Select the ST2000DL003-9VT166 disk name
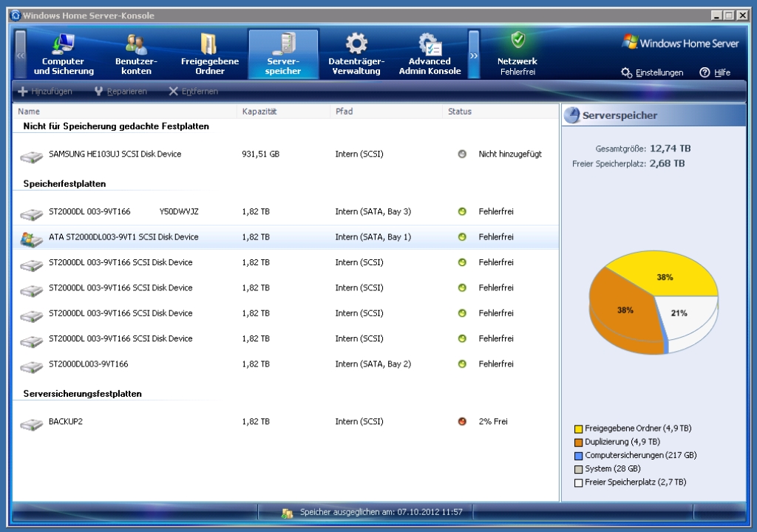Screen dimensions: 757x532 click(89, 364)
